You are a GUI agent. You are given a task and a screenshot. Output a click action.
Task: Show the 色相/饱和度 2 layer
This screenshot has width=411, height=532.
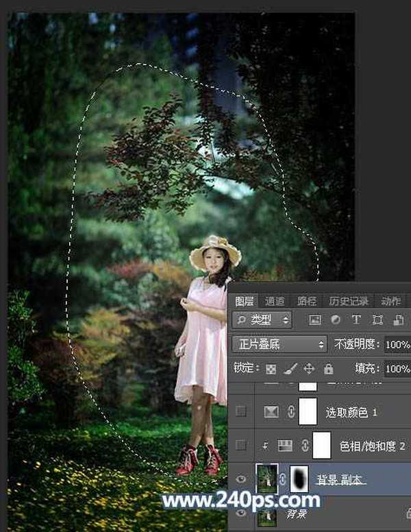[240, 446]
